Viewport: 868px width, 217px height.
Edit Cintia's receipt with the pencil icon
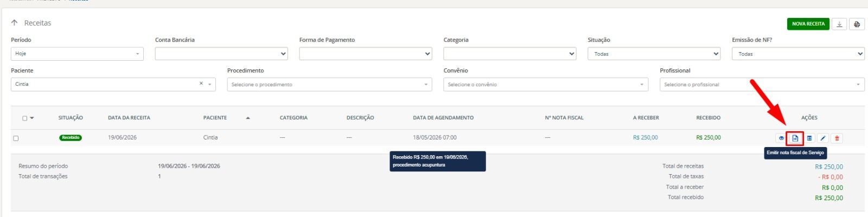point(823,138)
